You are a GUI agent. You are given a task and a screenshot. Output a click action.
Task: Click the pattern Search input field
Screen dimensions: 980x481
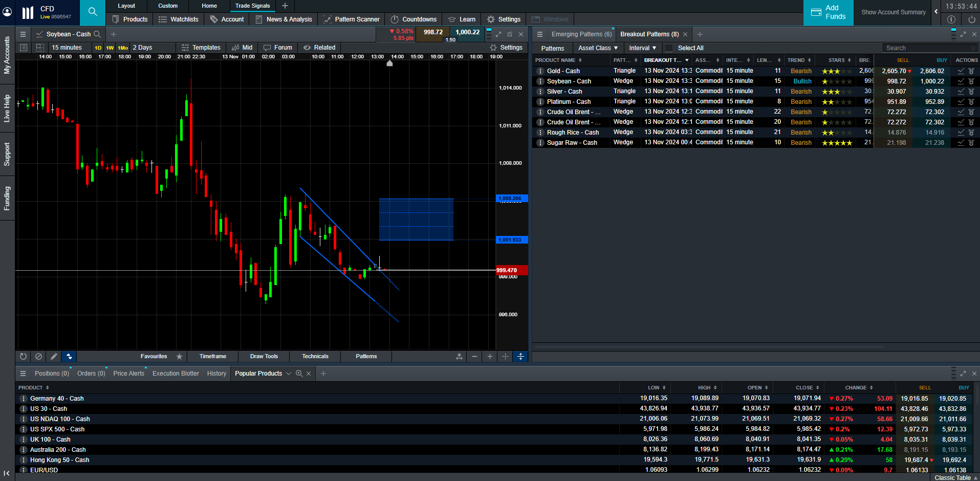(x=929, y=48)
